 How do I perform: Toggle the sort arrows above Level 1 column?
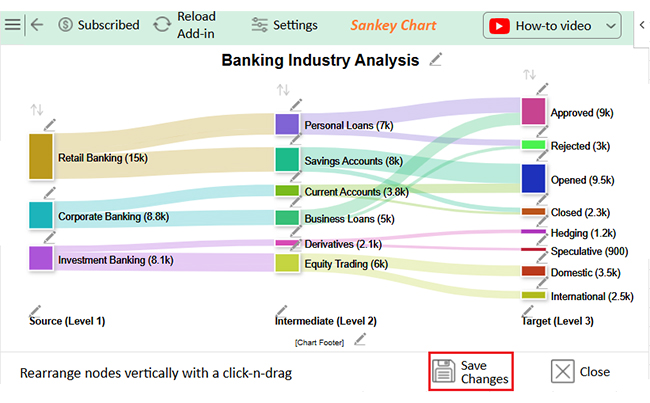[x=37, y=109]
